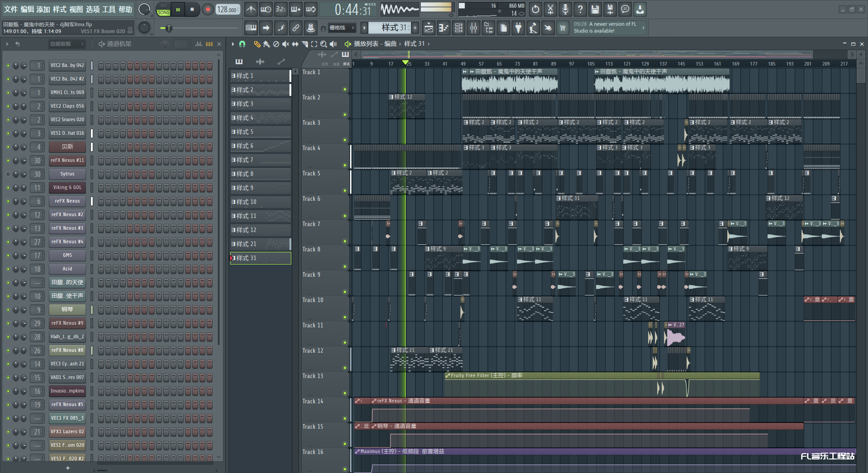The image size is (868, 473).
Task: Open the 选项 menu
Action: coord(93,9)
